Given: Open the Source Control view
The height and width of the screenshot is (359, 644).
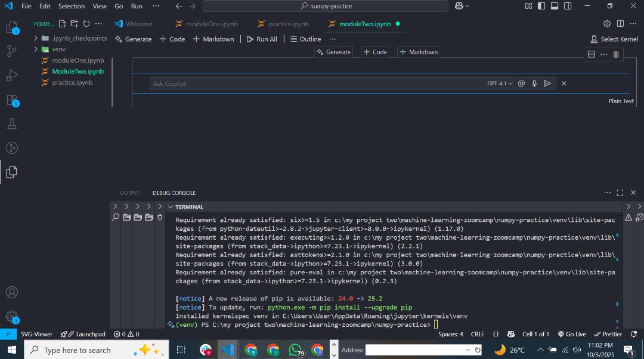Looking at the screenshot, I should (x=11, y=51).
